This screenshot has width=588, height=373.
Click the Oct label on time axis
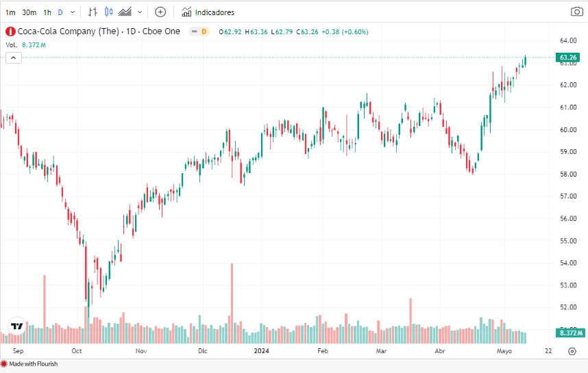77,351
